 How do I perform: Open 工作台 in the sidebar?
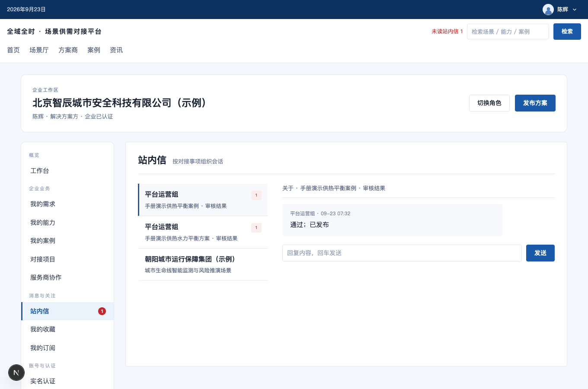67,171
